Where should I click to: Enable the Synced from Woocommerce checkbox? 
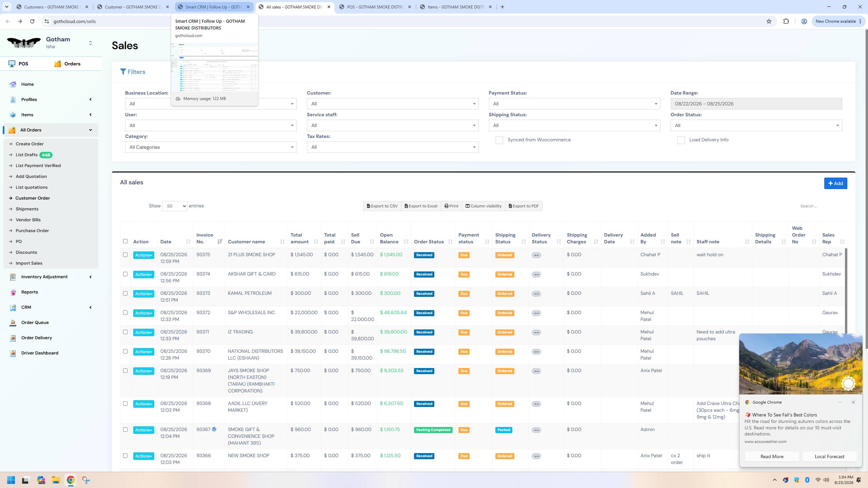point(499,140)
